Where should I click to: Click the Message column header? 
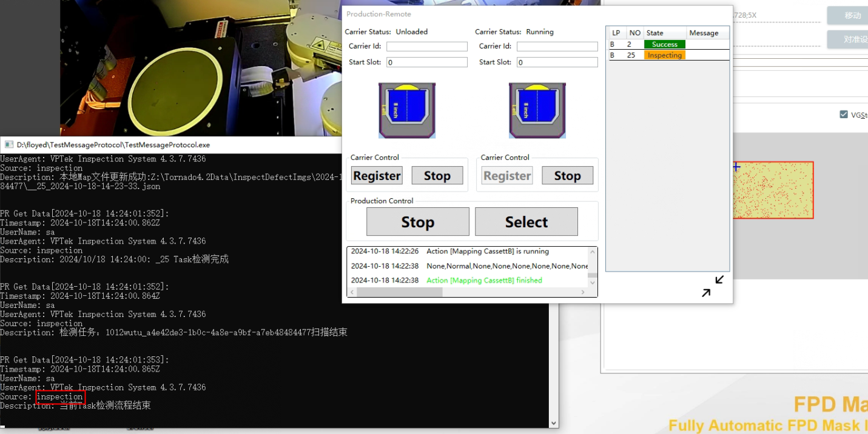click(708, 33)
